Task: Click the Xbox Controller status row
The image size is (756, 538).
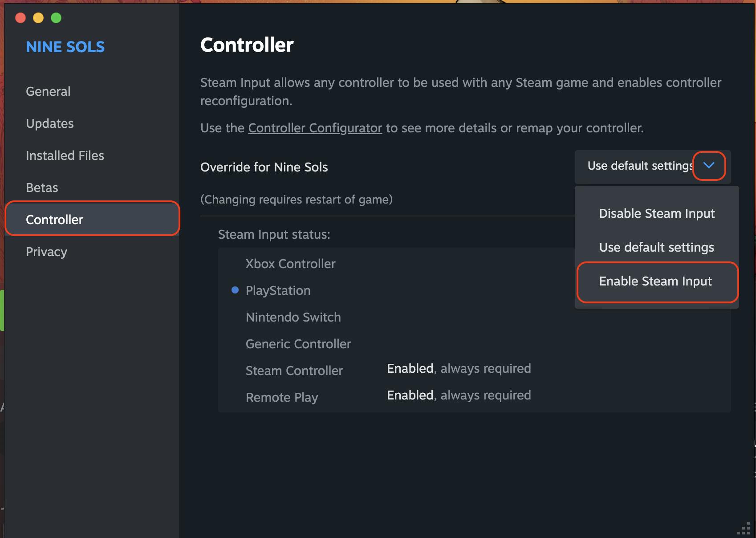Action: [x=475, y=264]
